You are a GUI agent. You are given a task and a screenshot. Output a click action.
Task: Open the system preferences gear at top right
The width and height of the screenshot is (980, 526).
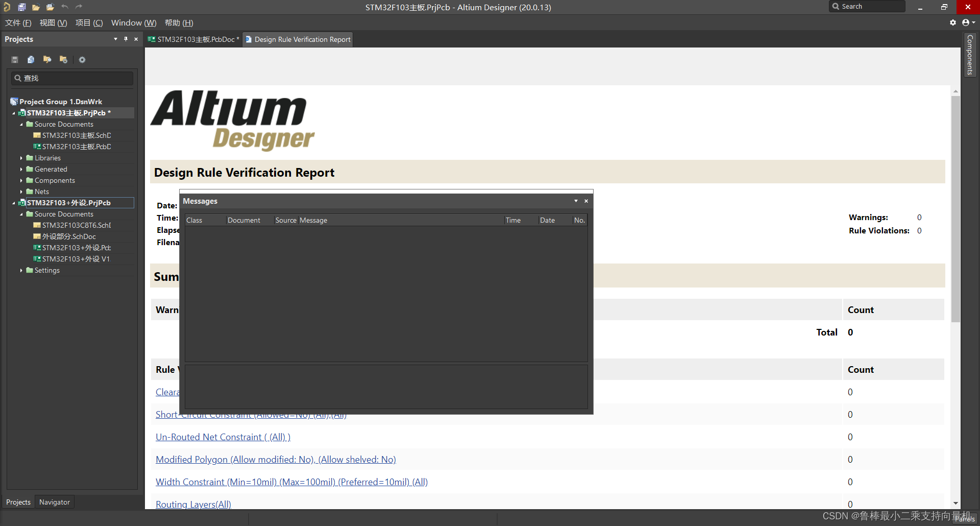click(x=953, y=22)
